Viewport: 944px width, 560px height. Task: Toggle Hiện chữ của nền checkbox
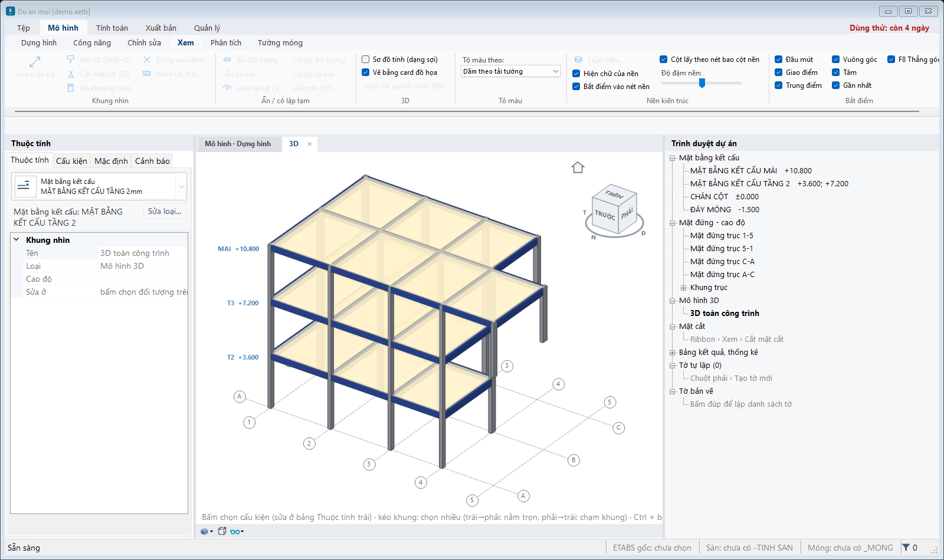(x=576, y=74)
